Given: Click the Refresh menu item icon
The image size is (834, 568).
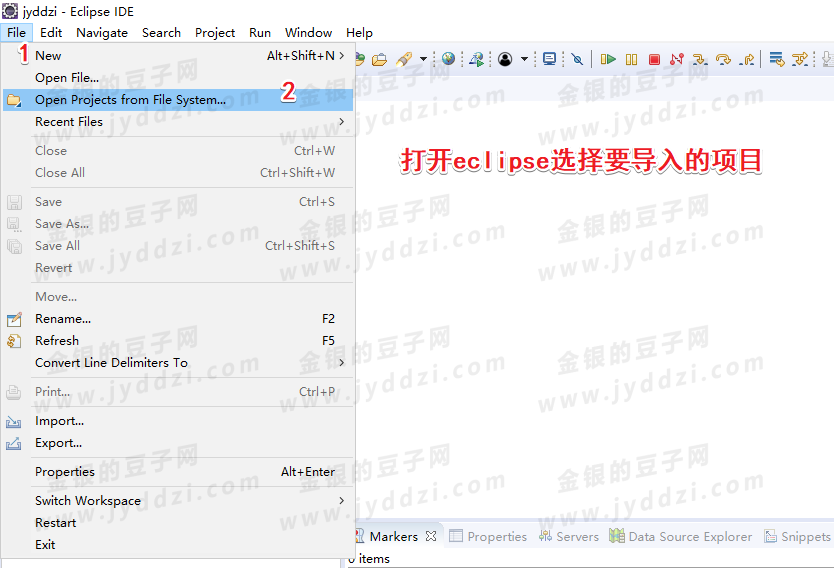Looking at the screenshot, I should click(14, 341).
